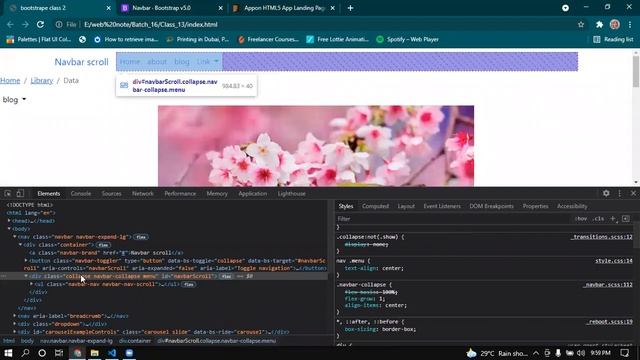
Task: Switch to the Appon HTML5 App Landing tab
Action: point(284,8)
